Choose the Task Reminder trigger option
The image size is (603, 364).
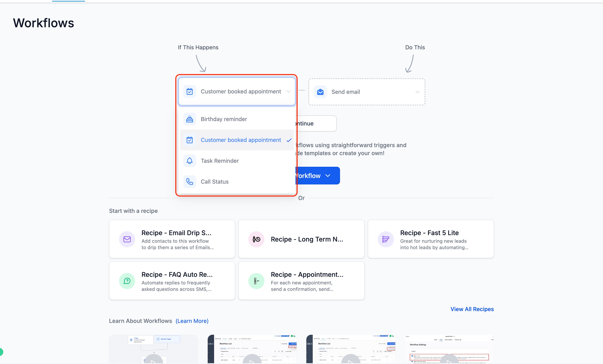(x=220, y=161)
